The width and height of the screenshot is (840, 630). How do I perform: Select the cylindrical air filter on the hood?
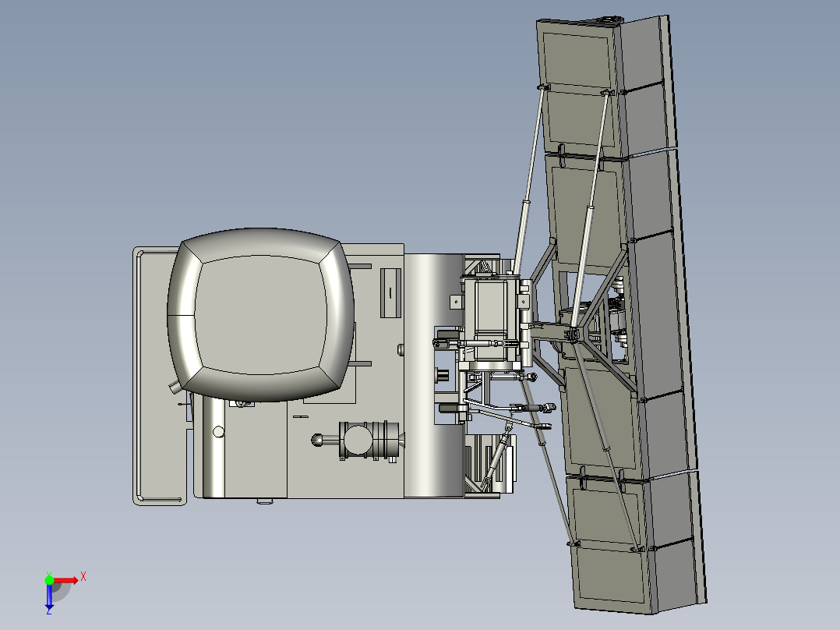369,440
